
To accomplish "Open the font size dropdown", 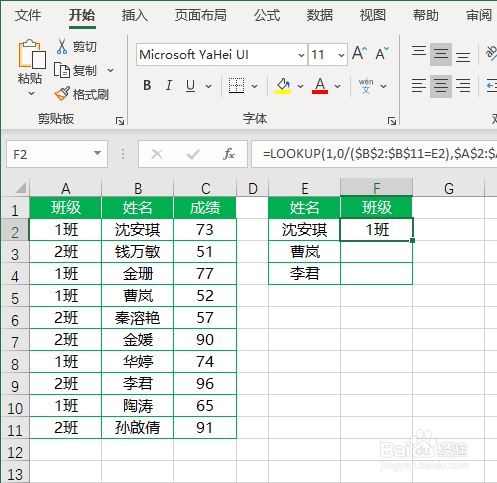I will point(341,55).
